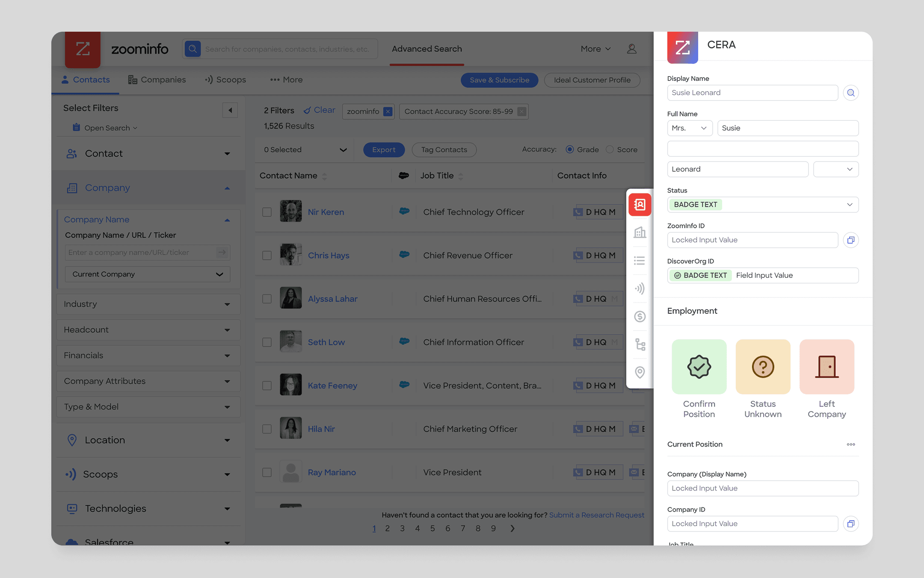
Task: Collapse the Select Filters panel
Action: [230, 110]
